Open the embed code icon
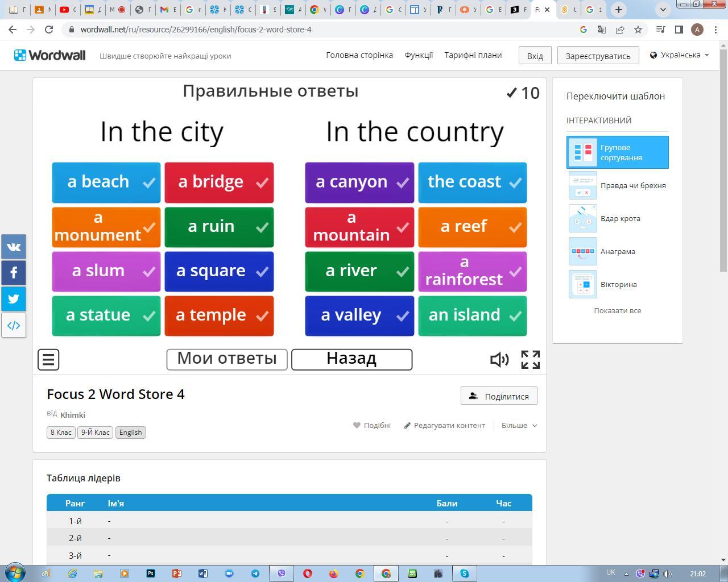This screenshot has width=728, height=582. pos(14,325)
